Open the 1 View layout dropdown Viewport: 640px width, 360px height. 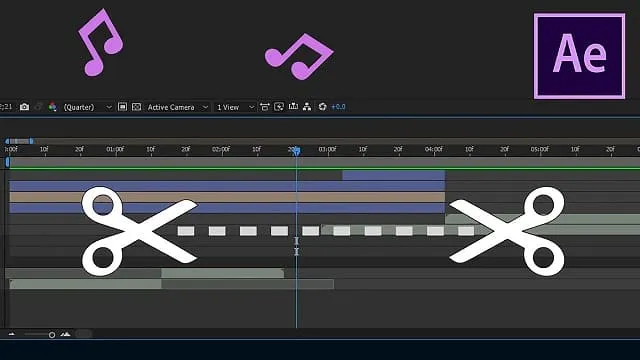tap(235, 107)
